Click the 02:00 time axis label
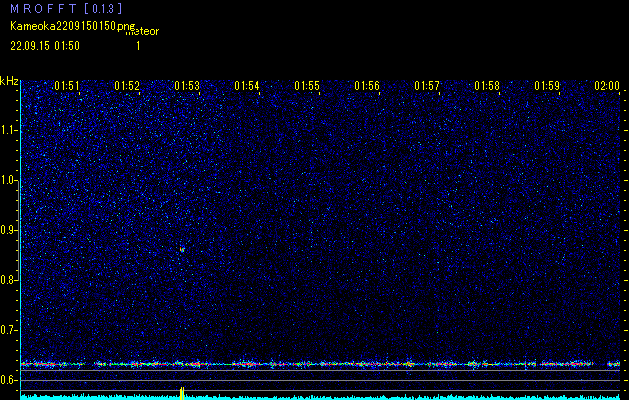 (x=607, y=85)
